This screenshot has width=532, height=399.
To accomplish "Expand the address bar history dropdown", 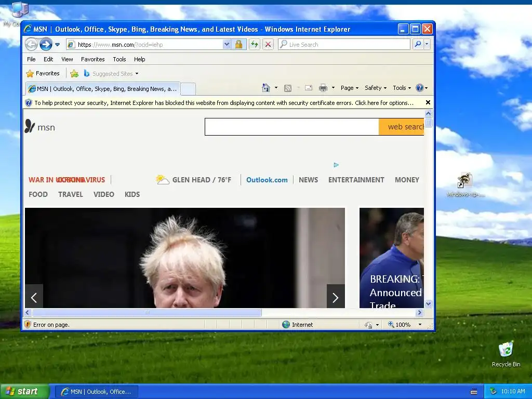I will click(227, 45).
